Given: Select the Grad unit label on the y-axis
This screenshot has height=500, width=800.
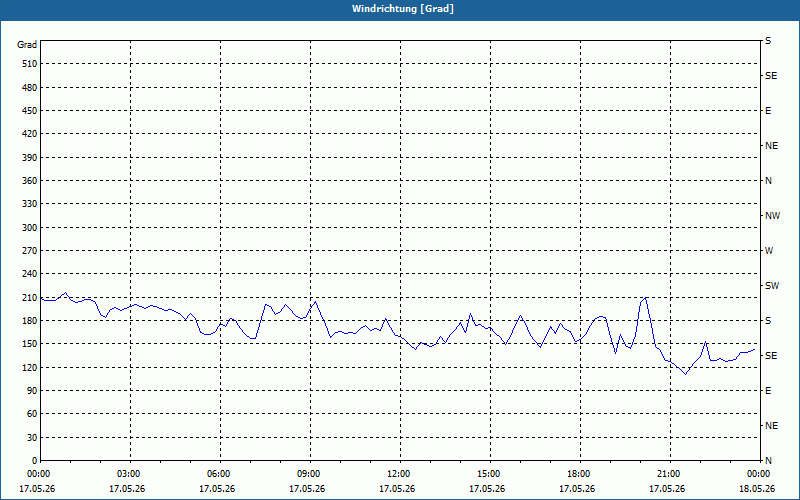Looking at the screenshot, I should point(27,45).
